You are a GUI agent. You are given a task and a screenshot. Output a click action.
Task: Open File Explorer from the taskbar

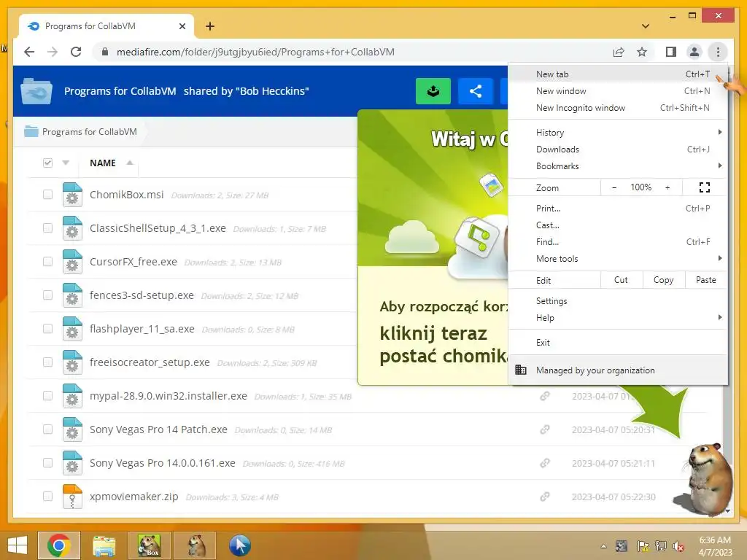coord(104,545)
